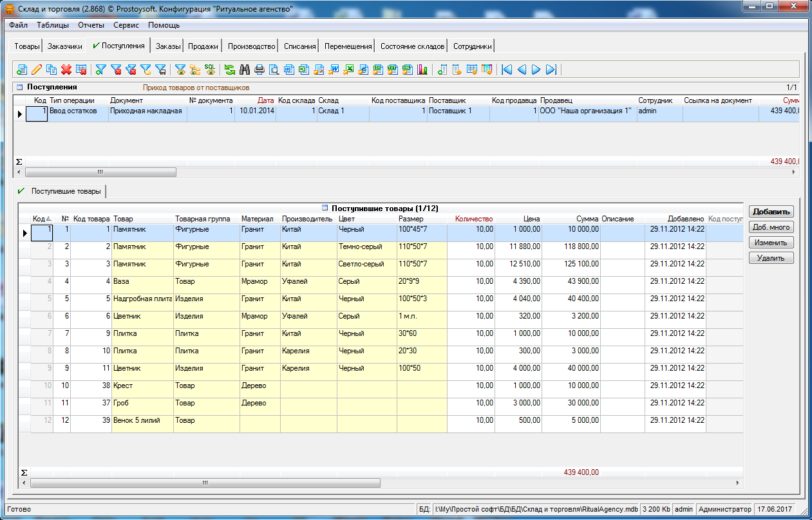The height and width of the screenshot is (520, 812).
Task: Open the Сервис menu
Action: 126,25
